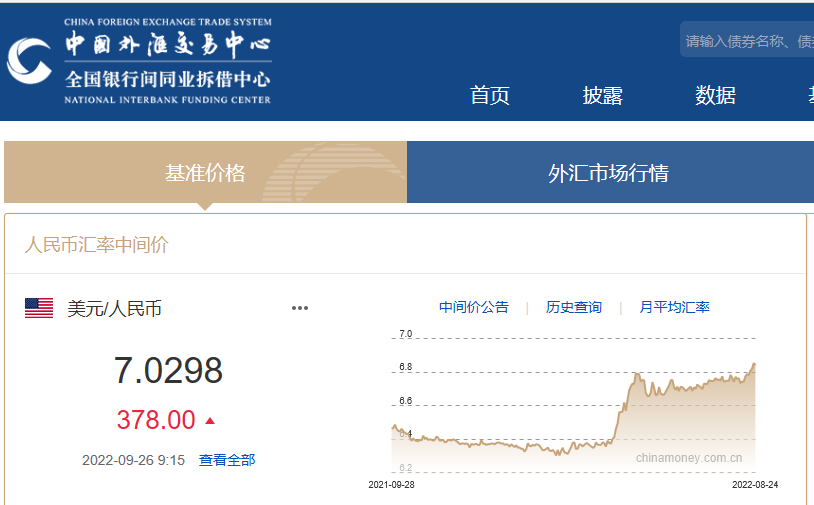Click the red up-arrow change indicator
814x505 pixels.
(x=210, y=420)
